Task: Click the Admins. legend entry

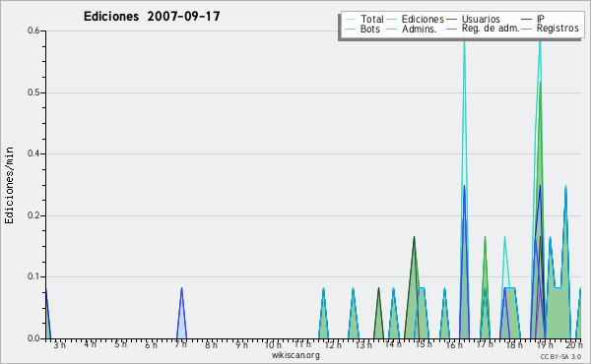Action: tap(412, 29)
